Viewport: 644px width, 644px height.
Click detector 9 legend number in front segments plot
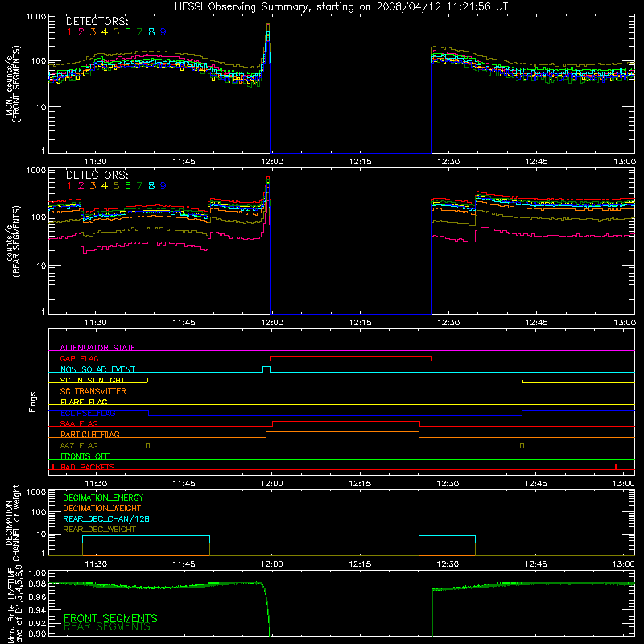click(163, 32)
